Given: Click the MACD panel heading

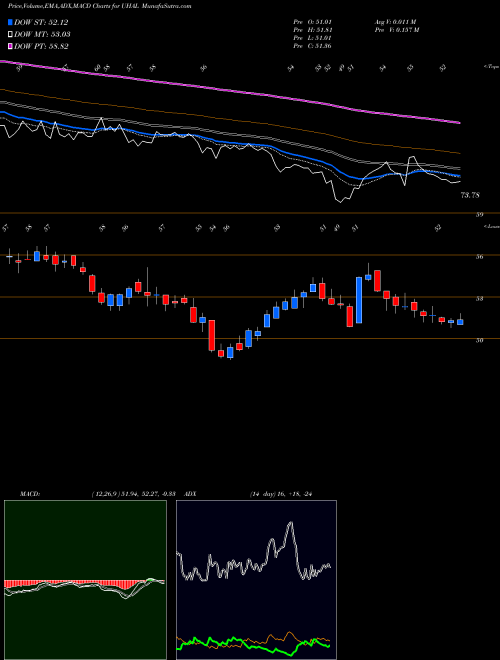Looking at the screenshot, I should point(29,494).
